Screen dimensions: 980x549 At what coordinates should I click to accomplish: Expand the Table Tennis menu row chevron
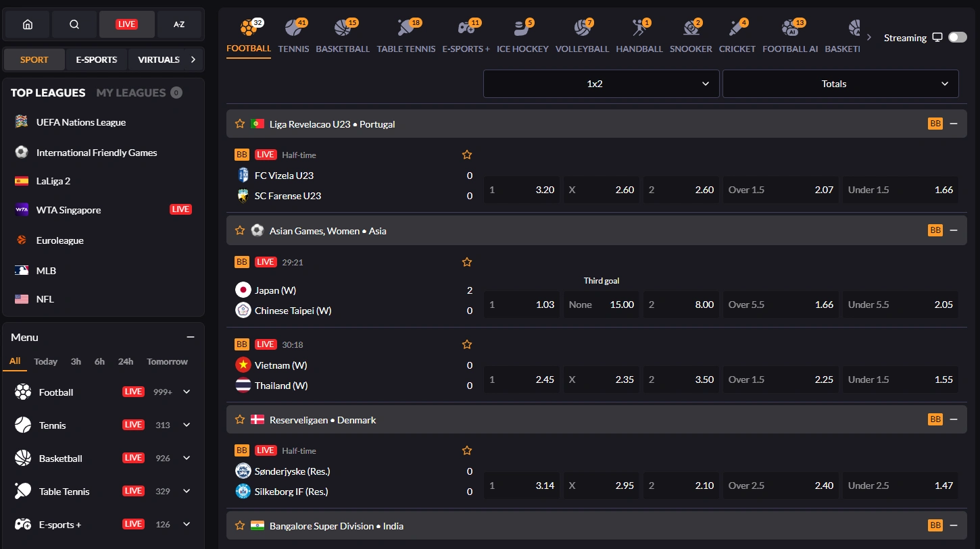[x=187, y=491]
